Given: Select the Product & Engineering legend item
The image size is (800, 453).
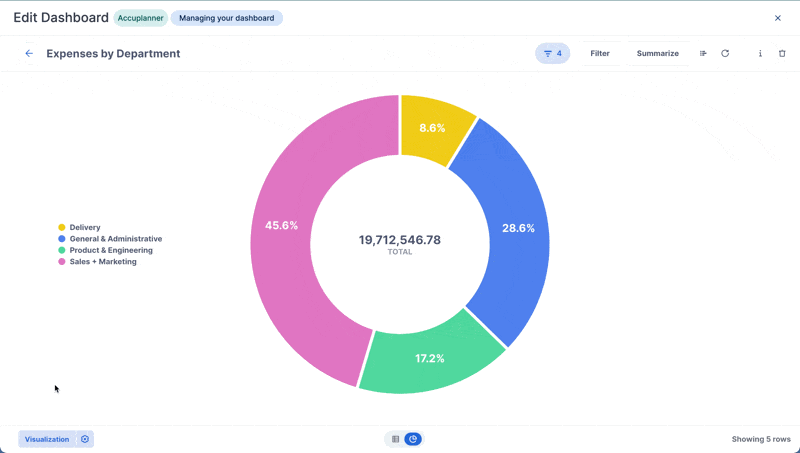Looking at the screenshot, I should 106,250.
